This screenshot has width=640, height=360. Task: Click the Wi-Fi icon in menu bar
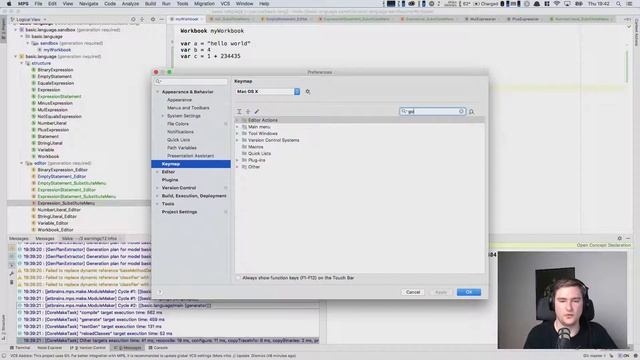pos(557,4)
